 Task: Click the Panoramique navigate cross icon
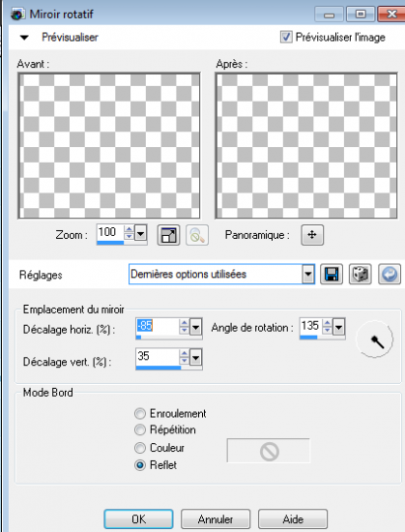click(312, 235)
